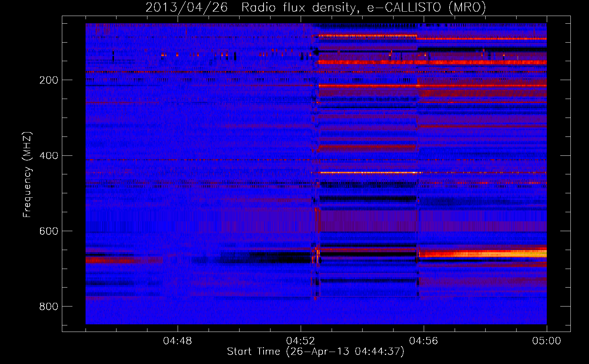Click the "Start Time (26-Apr-13 04:44:37)" label
The width and height of the screenshot is (589, 364).
click(316, 352)
